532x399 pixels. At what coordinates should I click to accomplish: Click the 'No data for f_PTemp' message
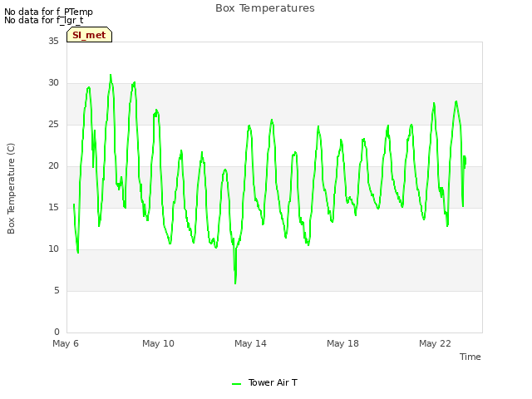tap(48, 12)
